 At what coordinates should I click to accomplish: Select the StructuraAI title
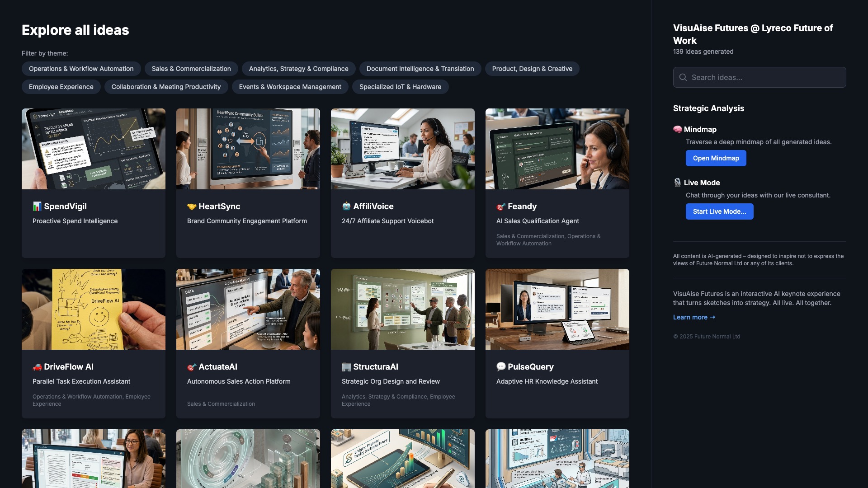(x=376, y=367)
